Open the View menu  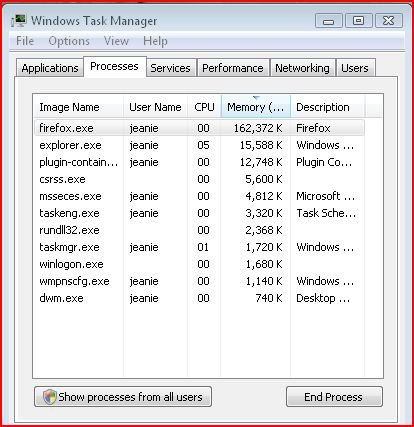[116, 41]
